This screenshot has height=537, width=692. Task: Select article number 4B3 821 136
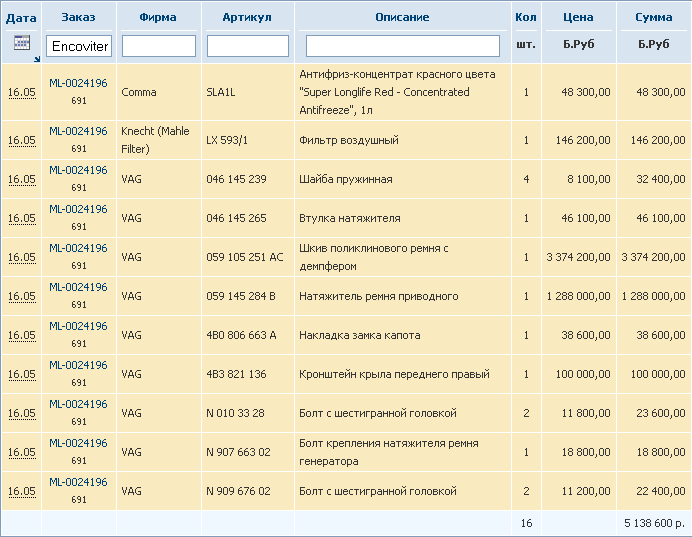click(x=236, y=374)
